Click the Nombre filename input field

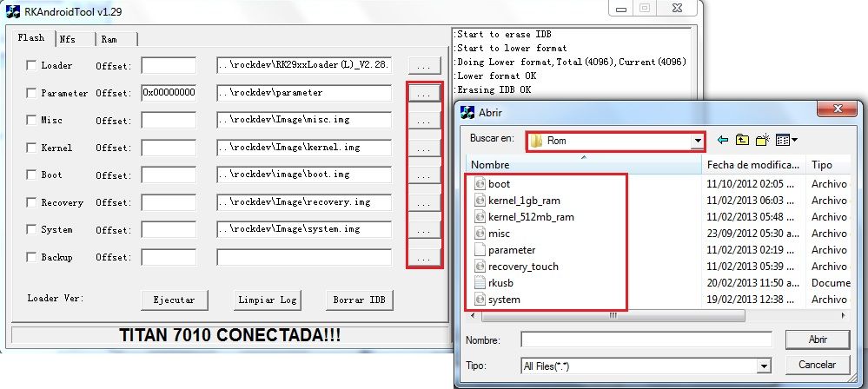pyautogui.click(x=646, y=340)
